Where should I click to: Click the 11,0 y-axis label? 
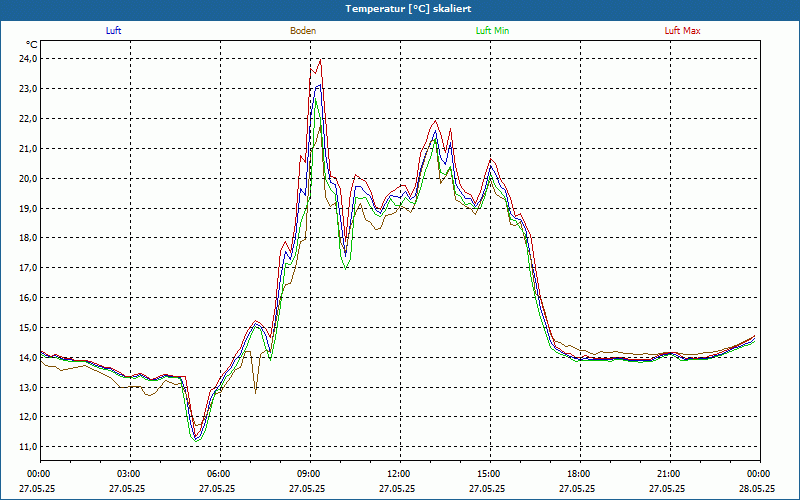coord(29,446)
